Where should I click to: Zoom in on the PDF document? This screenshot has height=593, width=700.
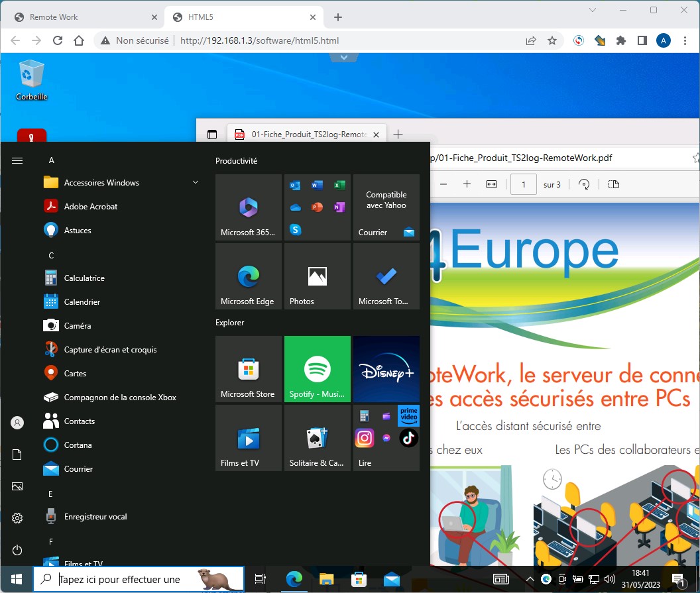tap(467, 184)
